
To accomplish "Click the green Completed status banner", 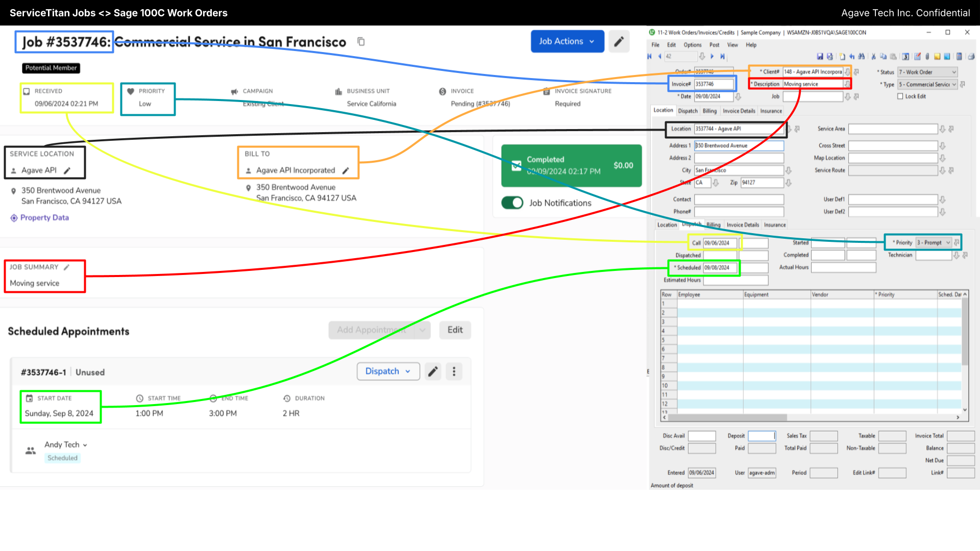I will point(571,166).
